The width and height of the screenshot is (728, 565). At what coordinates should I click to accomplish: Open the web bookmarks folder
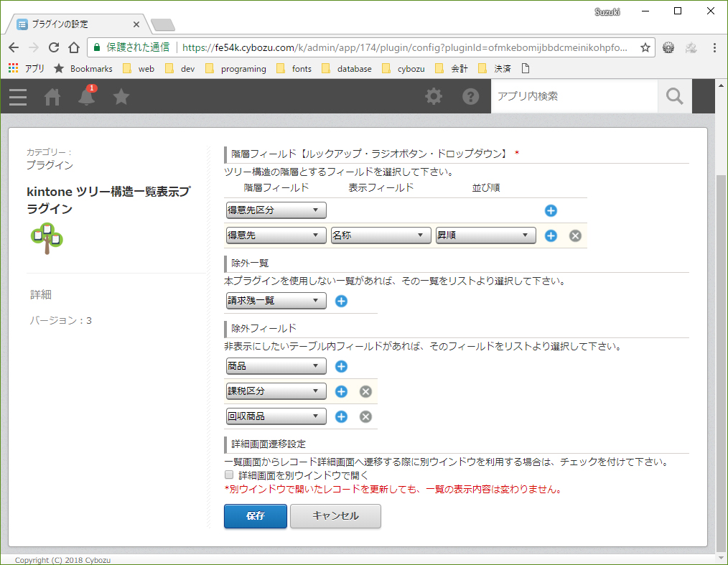tap(139, 69)
